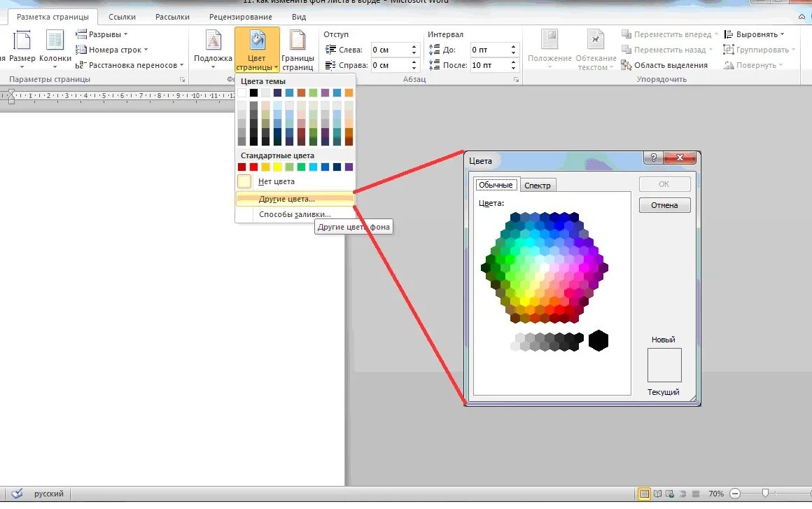This screenshot has width=812, height=509.
Task: Increase the После spacing with stepper
Action: click(x=513, y=62)
